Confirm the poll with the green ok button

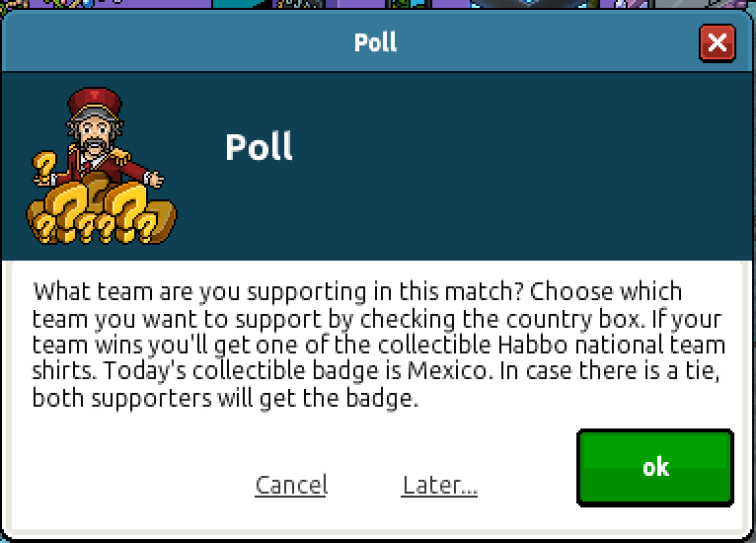(655, 467)
